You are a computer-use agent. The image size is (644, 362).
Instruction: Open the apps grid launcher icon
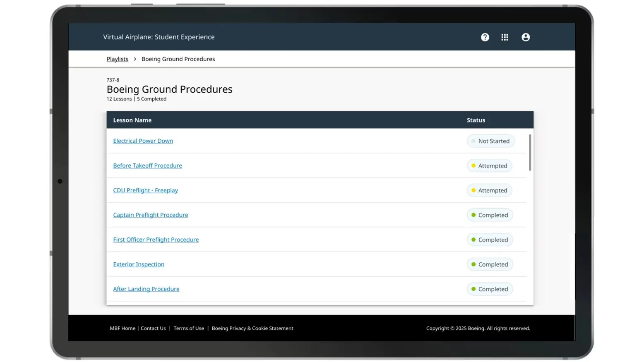pyautogui.click(x=505, y=37)
